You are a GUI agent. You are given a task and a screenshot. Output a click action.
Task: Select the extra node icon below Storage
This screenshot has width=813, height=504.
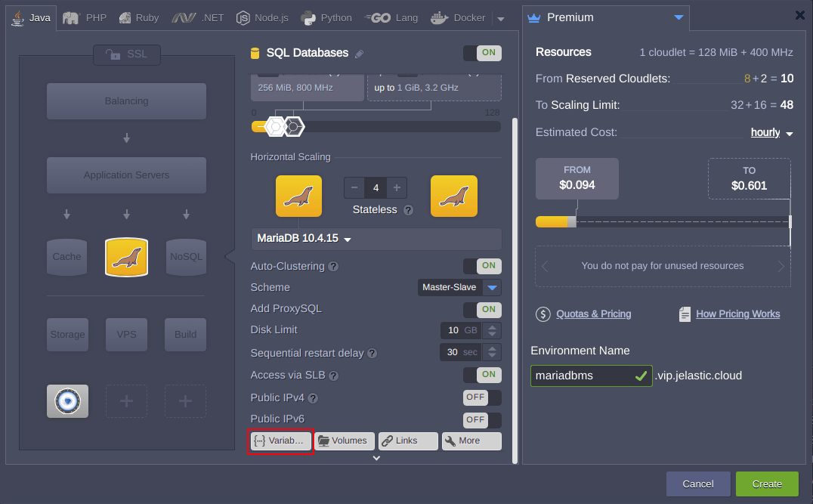pos(67,401)
